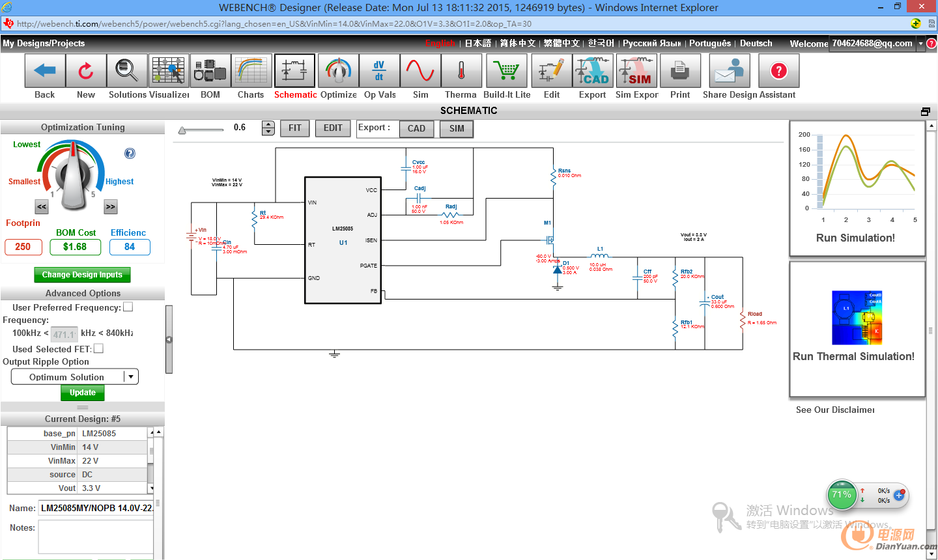The image size is (938, 560).
Task: Open the Thermal thermometer icon
Action: (462, 70)
